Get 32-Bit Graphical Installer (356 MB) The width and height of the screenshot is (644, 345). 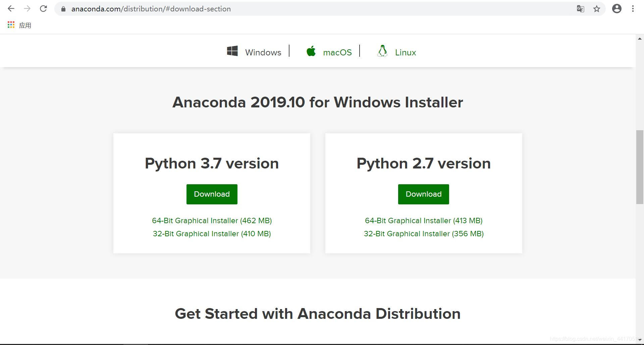click(424, 234)
